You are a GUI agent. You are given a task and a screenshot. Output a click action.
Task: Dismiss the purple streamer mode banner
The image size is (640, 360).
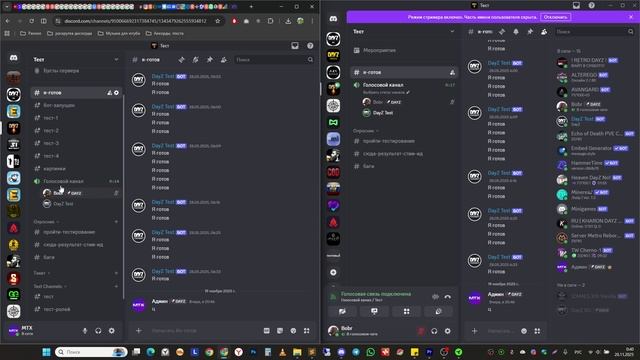click(x=631, y=17)
